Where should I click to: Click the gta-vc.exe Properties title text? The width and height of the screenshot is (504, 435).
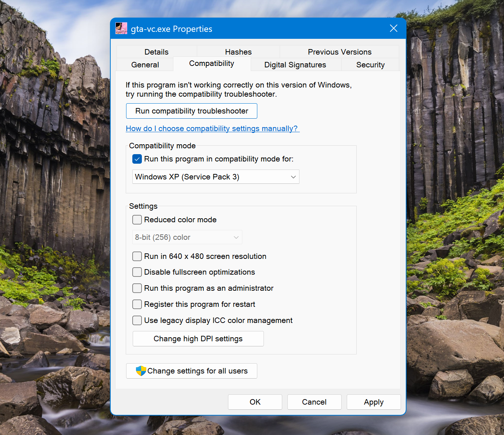point(172,29)
